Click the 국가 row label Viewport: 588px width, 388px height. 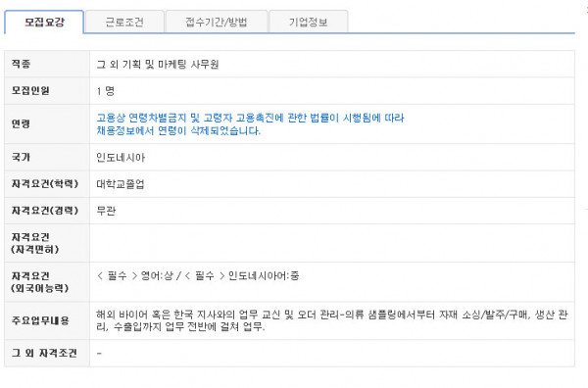[21, 157]
